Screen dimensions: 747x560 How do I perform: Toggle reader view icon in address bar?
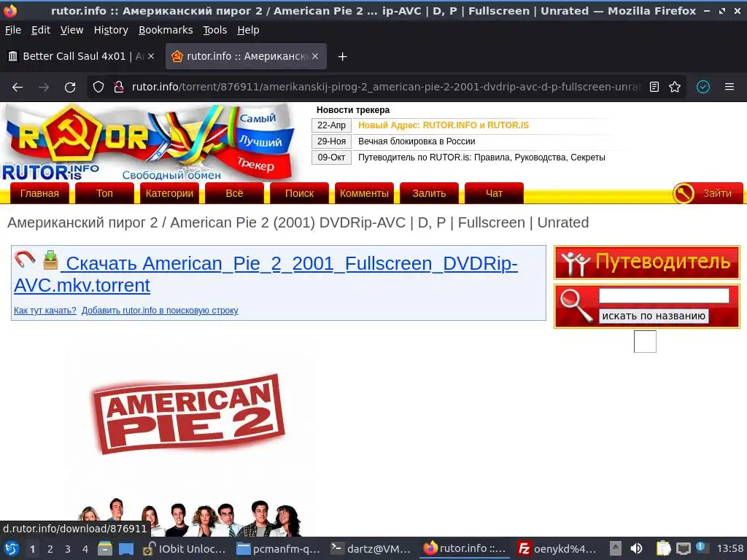(654, 87)
